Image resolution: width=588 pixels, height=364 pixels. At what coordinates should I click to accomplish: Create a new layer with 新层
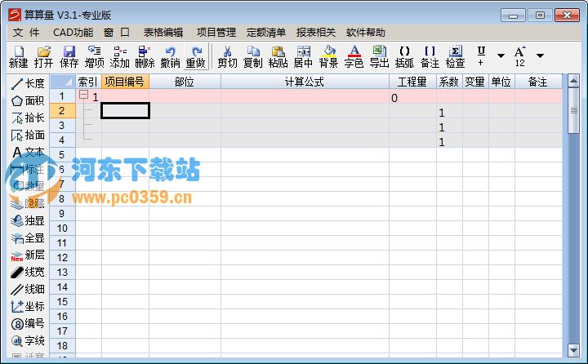(x=28, y=255)
